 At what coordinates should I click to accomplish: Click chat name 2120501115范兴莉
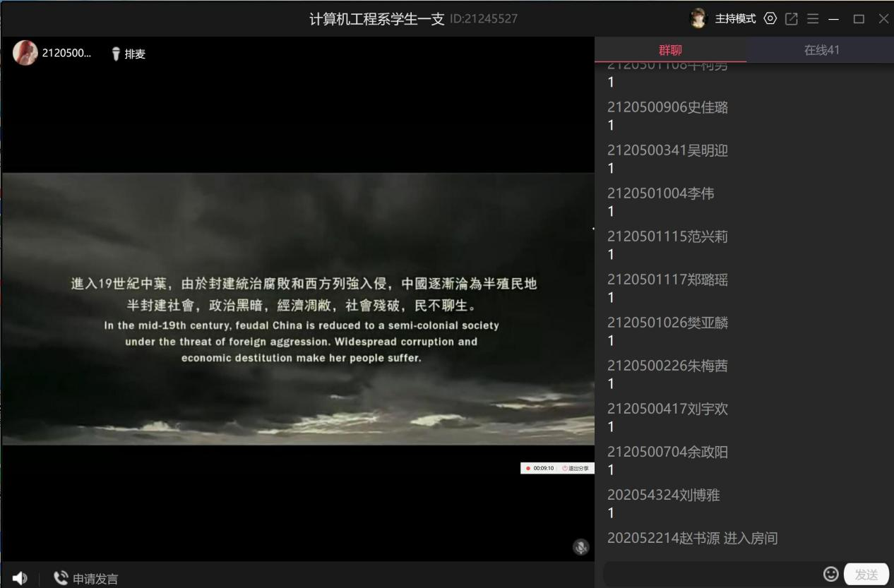(x=667, y=236)
